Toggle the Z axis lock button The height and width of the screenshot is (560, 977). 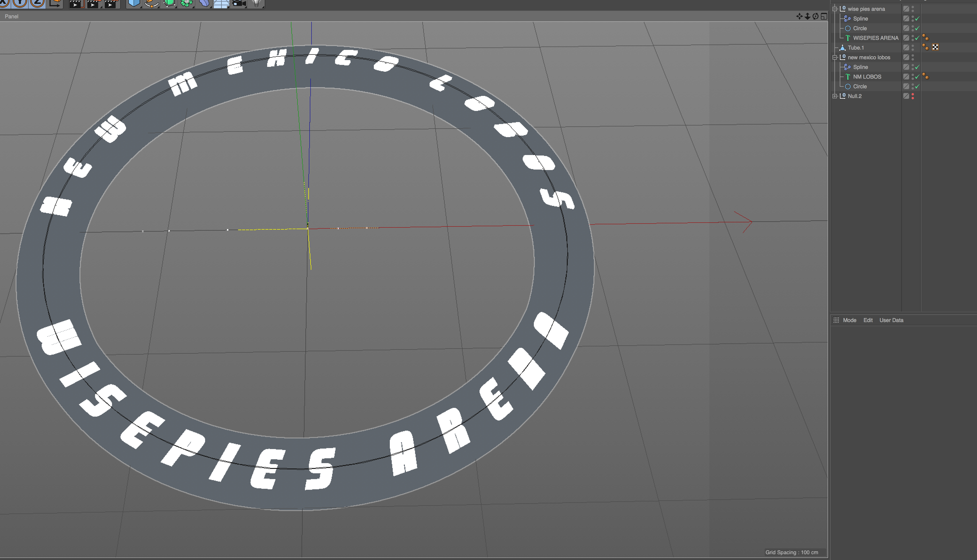tap(37, 3)
